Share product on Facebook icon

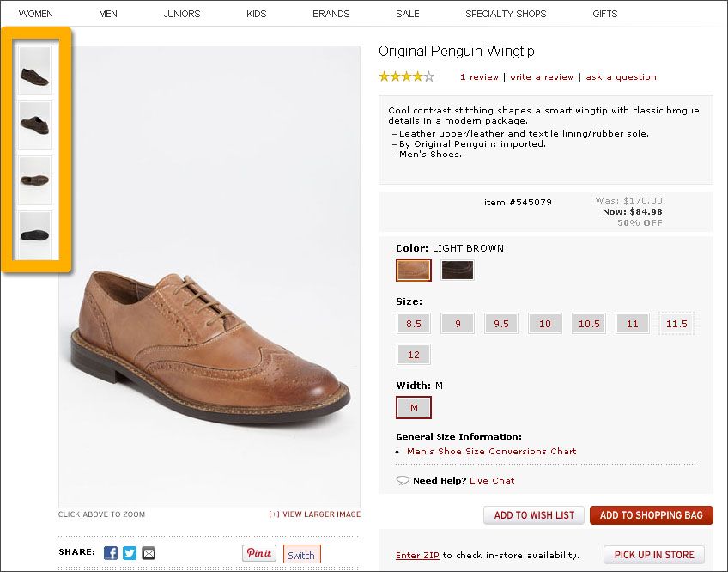coord(111,553)
